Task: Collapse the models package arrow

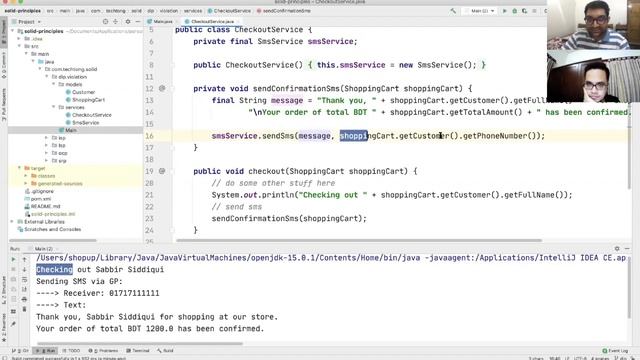Action: (53, 84)
